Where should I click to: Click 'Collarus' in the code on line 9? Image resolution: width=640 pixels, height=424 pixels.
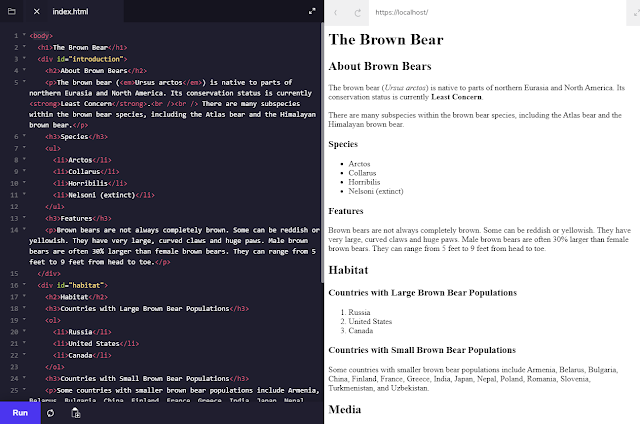pyautogui.click(x=84, y=172)
